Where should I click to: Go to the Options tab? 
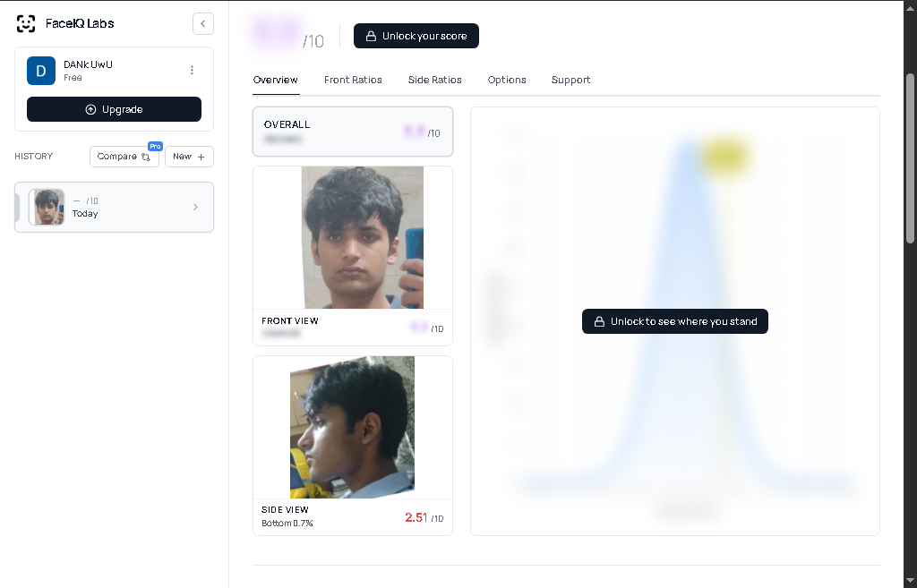(507, 80)
